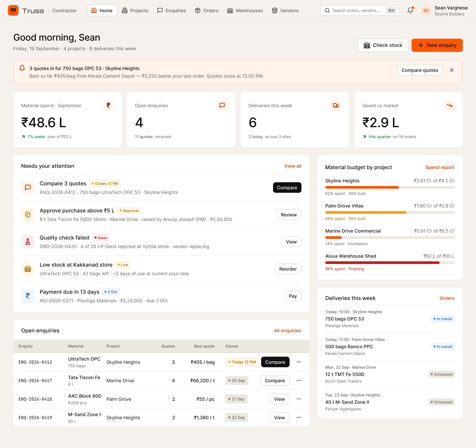Click the SV user avatar
476x448 pixels.
(x=426, y=11)
